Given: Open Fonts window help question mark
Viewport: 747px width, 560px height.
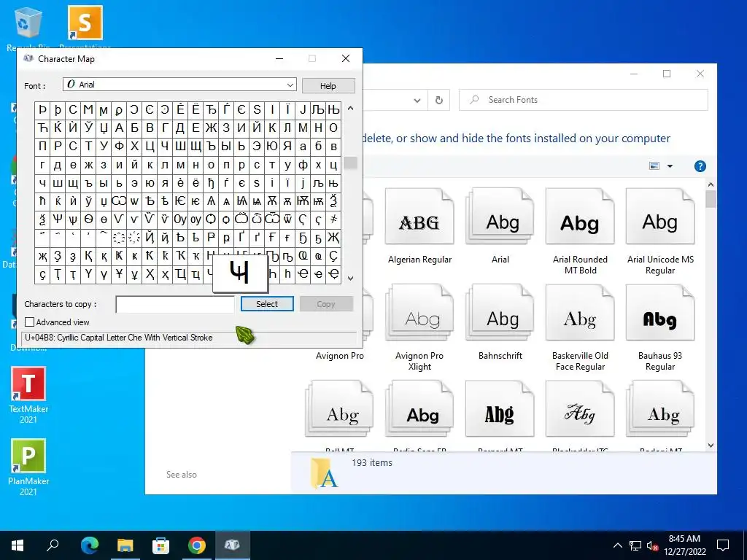Looking at the screenshot, I should (700, 166).
